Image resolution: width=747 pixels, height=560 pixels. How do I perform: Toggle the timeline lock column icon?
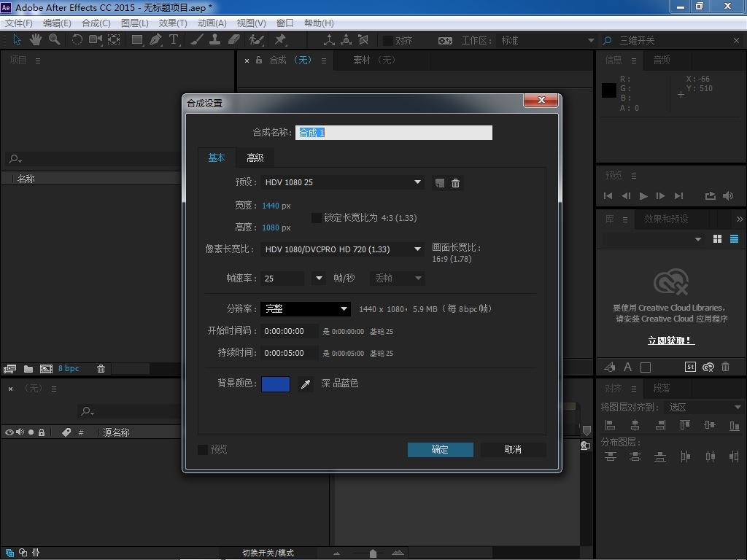coord(42,432)
